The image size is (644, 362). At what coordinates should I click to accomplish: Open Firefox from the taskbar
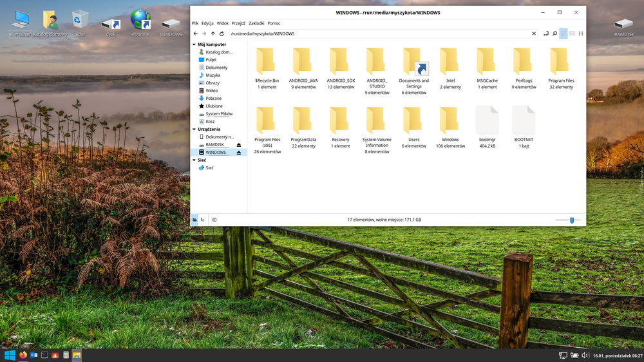coord(23,355)
